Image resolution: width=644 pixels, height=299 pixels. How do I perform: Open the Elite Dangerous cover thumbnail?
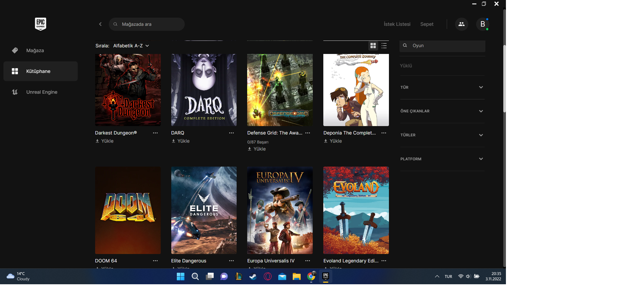204,210
